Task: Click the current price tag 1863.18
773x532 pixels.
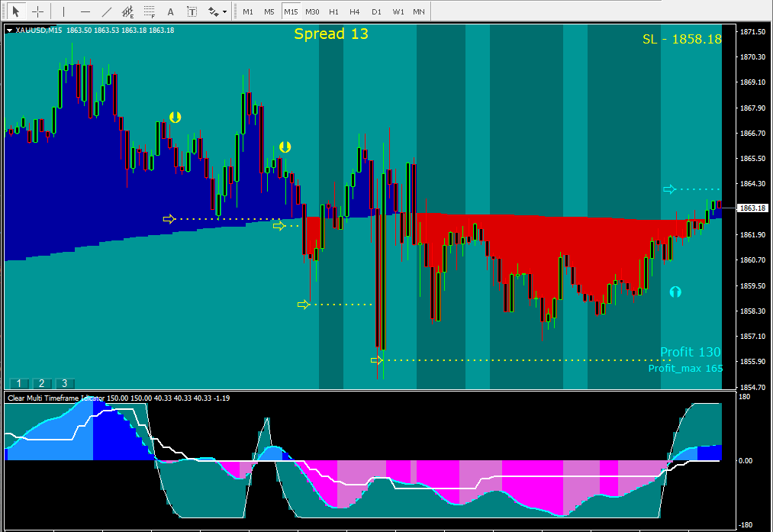Action: [x=753, y=208]
